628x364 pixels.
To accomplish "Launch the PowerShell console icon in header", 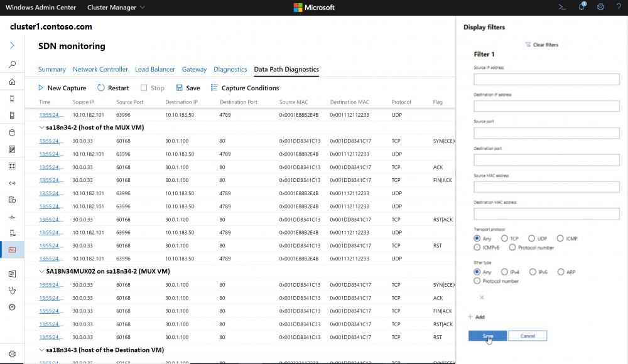I will coord(562,7).
